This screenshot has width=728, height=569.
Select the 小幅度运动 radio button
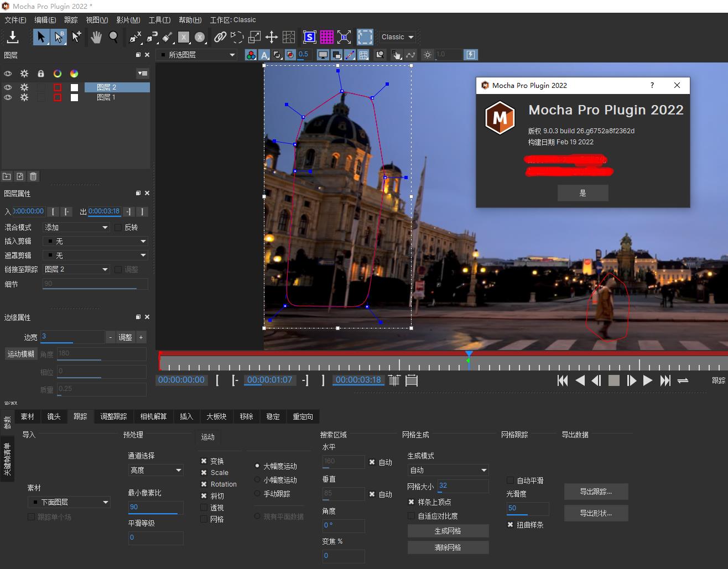tap(257, 479)
